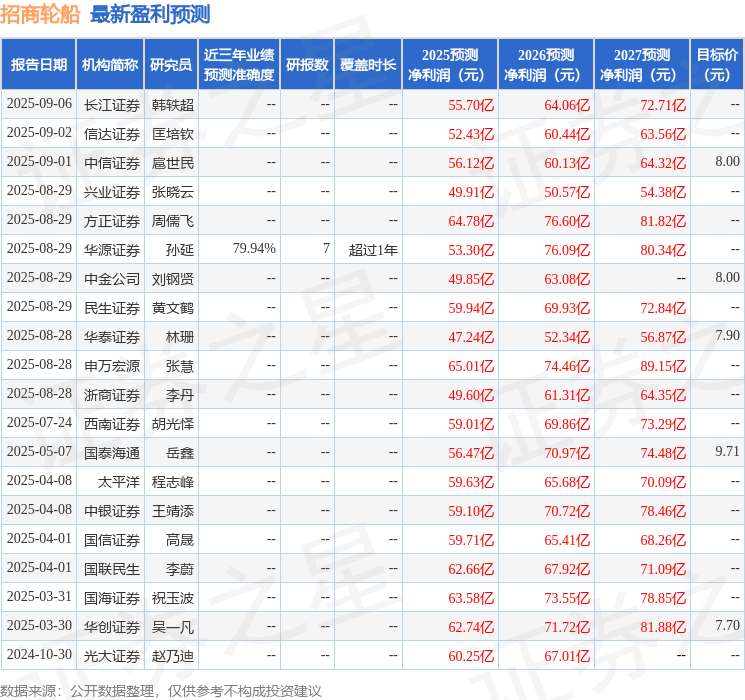Select the 近三年业绩预测准确度 column header
This screenshot has height=700, width=745.
pyautogui.click(x=239, y=65)
